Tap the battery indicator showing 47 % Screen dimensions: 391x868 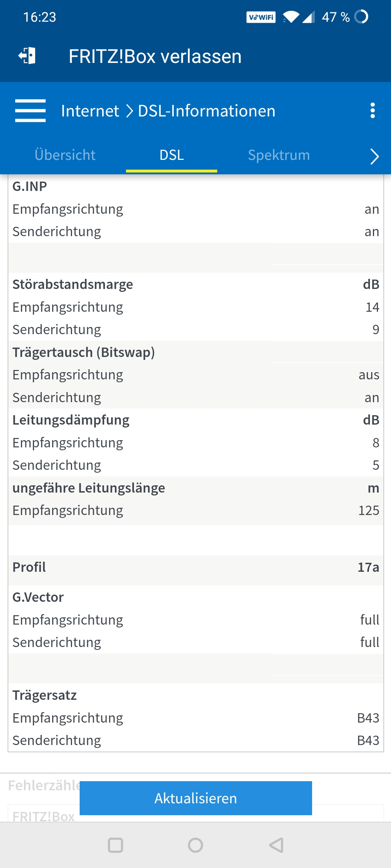(x=335, y=16)
